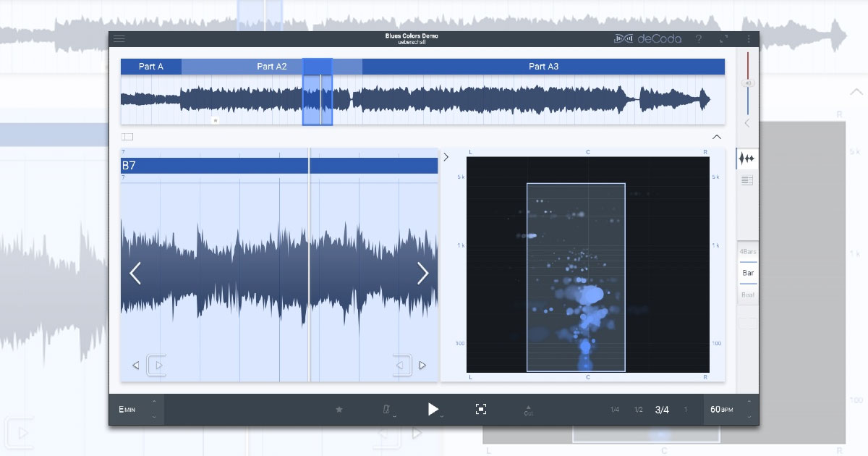Image resolution: width=868 pixels, height=456 pixels.
Task: Click the help question mark icon
Action: click(x=699, y=39)
